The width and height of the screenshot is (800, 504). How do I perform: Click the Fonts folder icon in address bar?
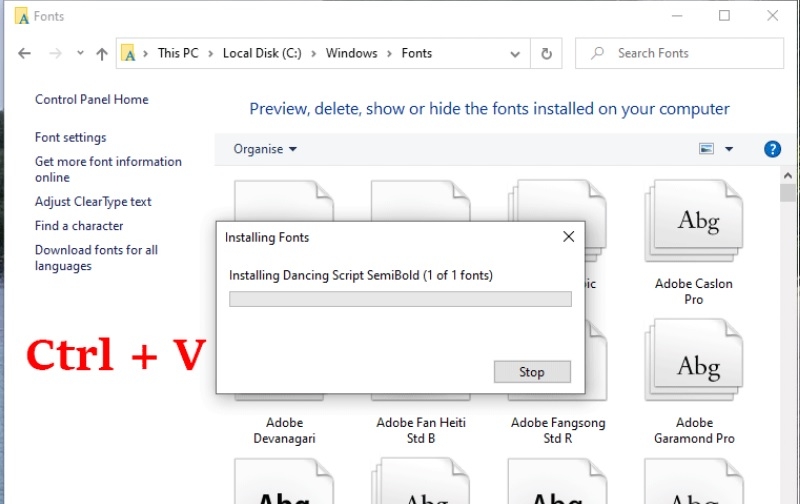[x=129, y=54]
